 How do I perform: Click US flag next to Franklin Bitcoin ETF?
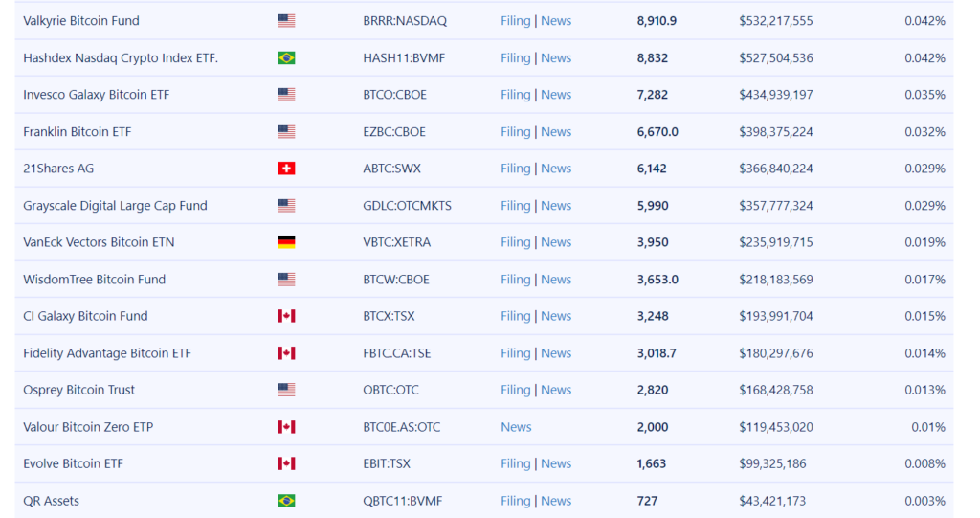click(x=286, y=131)
